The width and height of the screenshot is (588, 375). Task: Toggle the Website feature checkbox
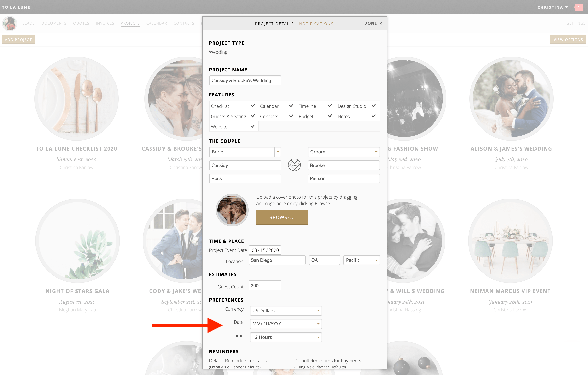coord(253,126)
